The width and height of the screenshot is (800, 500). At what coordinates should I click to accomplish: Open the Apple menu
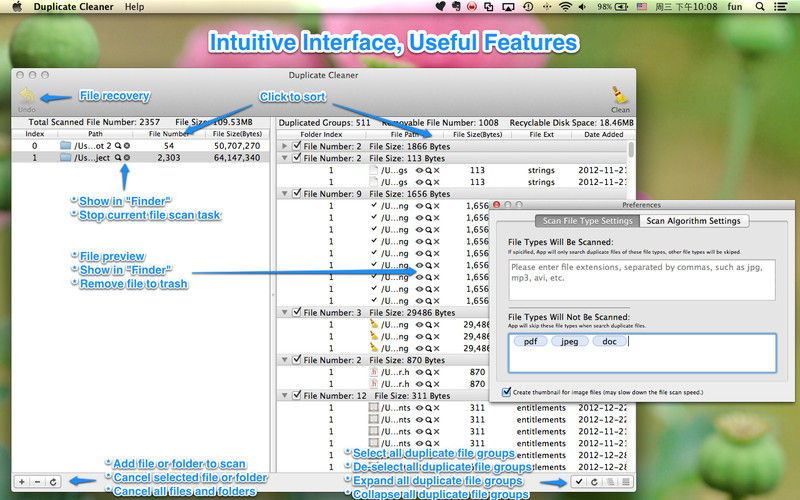[17, 7]
